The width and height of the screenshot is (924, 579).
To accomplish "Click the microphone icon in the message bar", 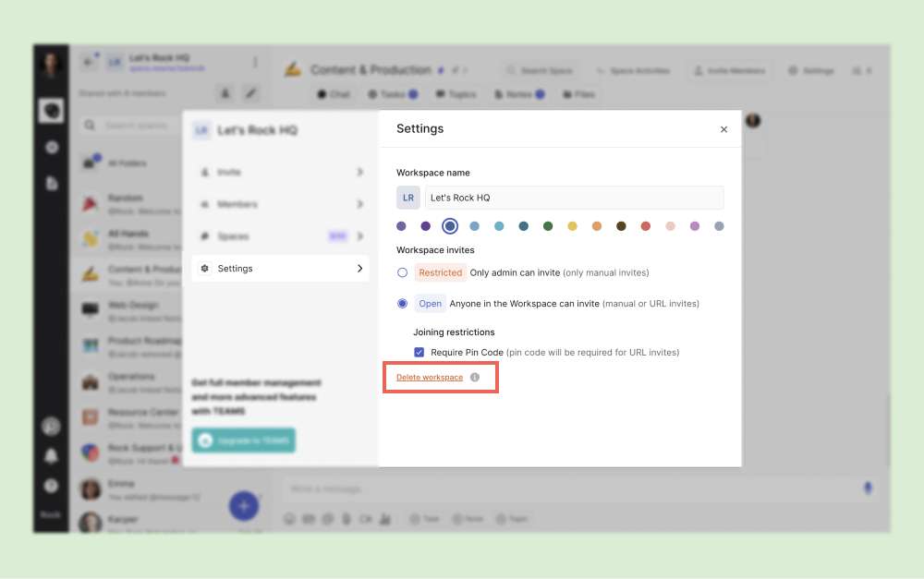I will click(x=868, y=488).
